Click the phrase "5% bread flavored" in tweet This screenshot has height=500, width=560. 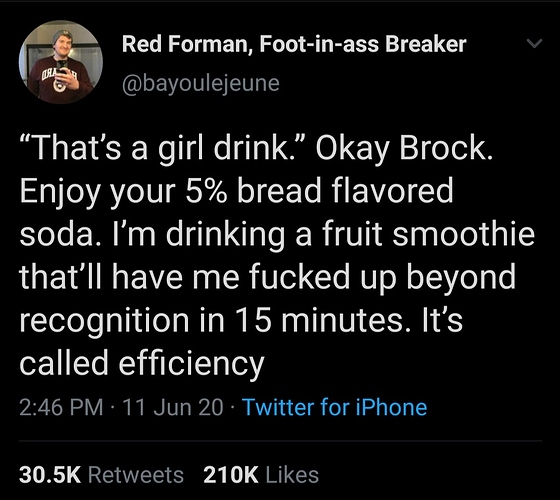(x=319, y=191)
